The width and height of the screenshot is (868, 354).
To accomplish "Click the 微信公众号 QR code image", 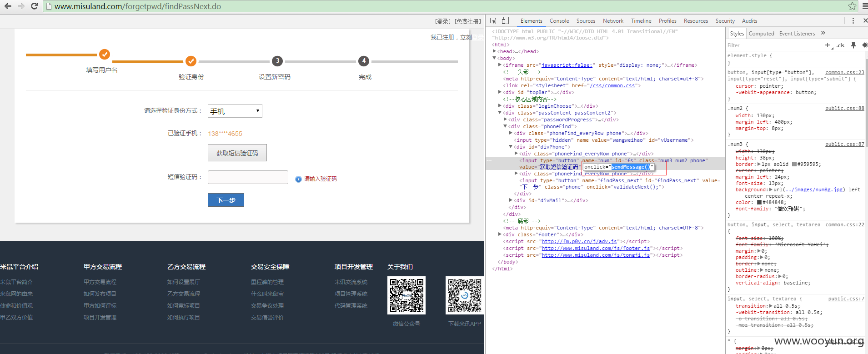I will coord(406,295).
